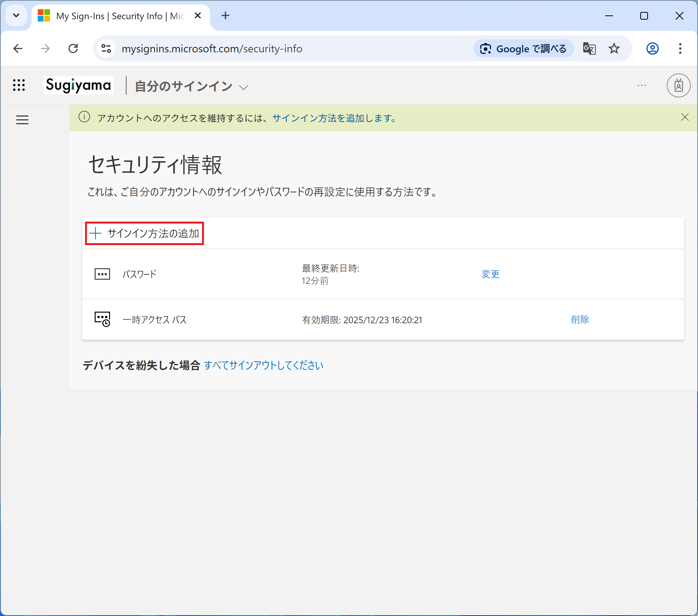
Task: Click サインイン方法の追加 button
Action: [x=144, y=234]
